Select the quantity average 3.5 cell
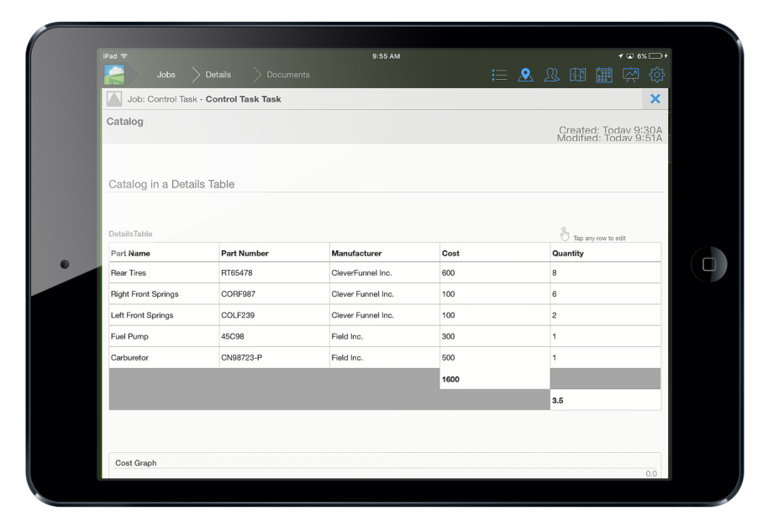 click(x=606, y=400)
